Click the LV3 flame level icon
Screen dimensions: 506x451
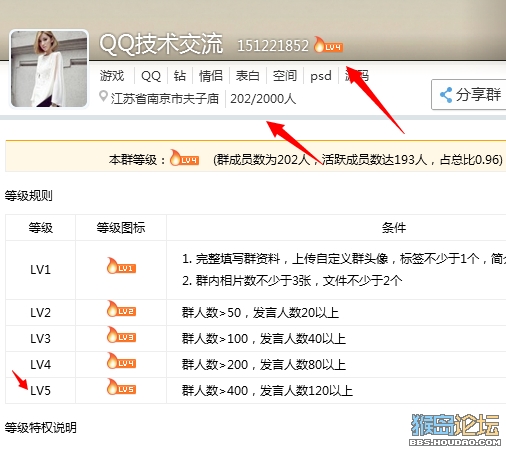[121, 335]
